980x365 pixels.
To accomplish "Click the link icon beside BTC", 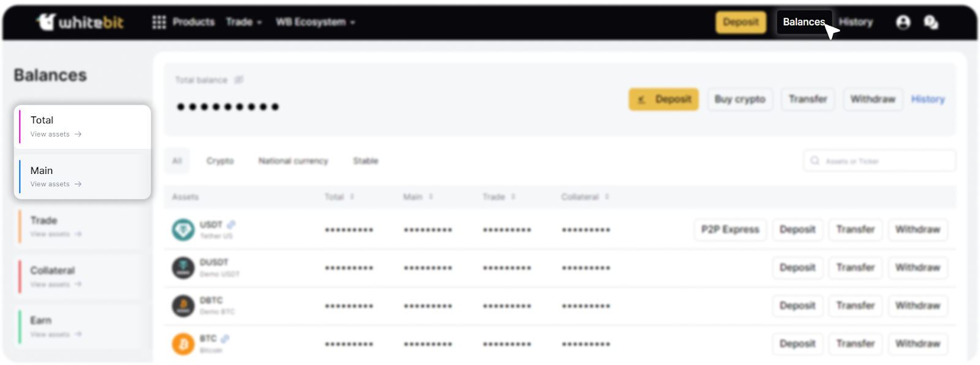I will (225, 339).
